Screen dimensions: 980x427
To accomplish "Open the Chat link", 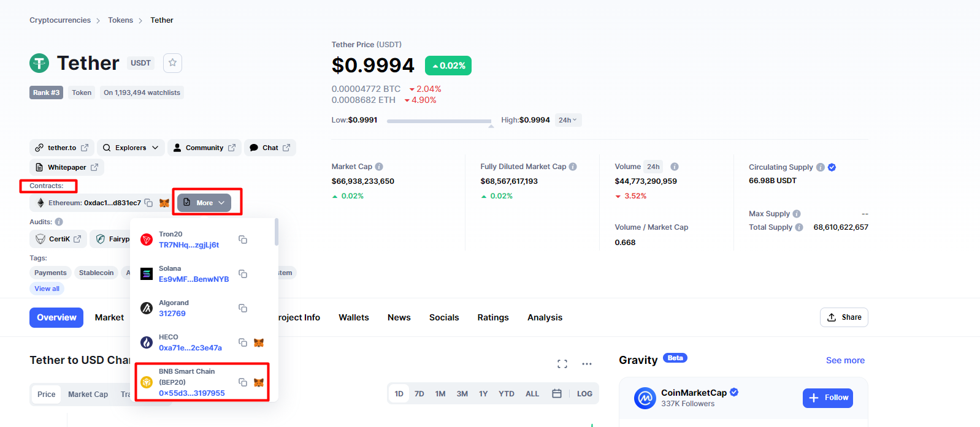I will tap(270, 148).
